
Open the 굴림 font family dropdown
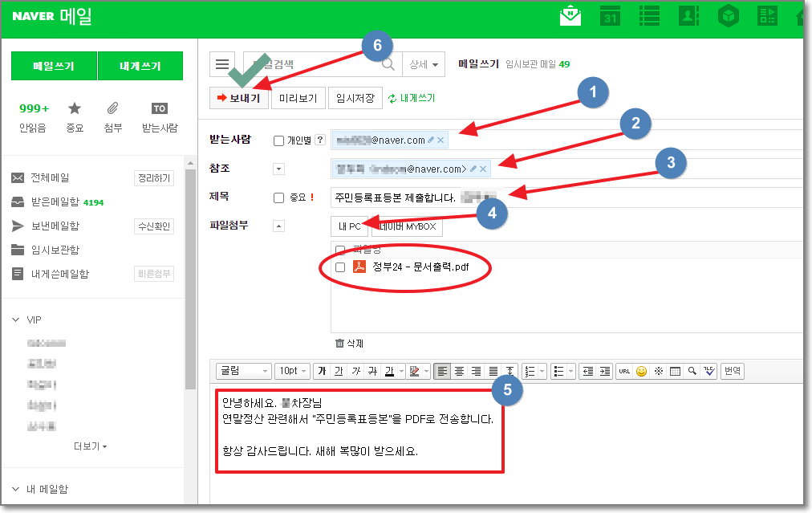coord(242,371)
